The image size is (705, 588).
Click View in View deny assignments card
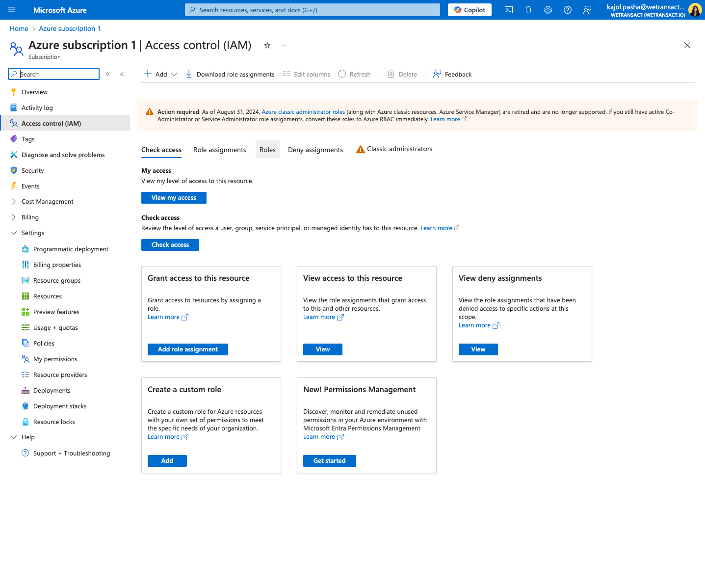pyautogui.click(x=478, y=349)
